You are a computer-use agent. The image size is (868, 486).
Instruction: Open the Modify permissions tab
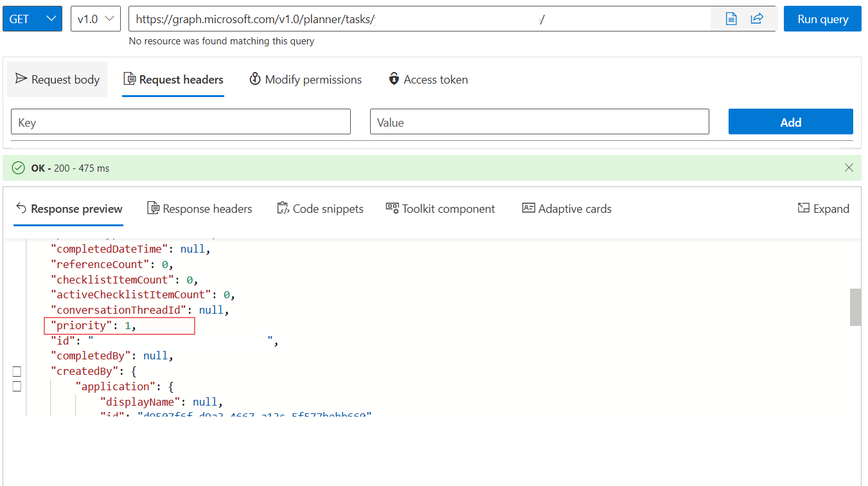pyautogui.click(x=305, y=80)
